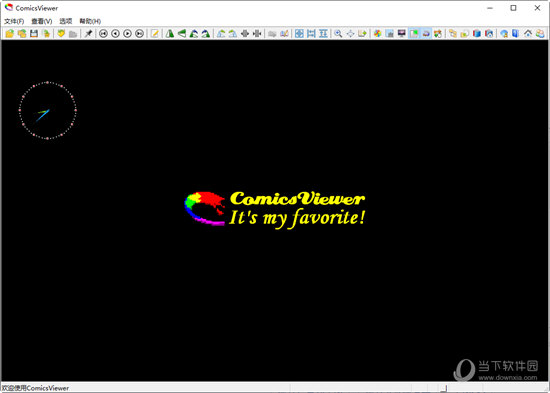Viewport: 550px width, 393px height.
Task: Click the floppy disk save icon
Action: (34, 33)
